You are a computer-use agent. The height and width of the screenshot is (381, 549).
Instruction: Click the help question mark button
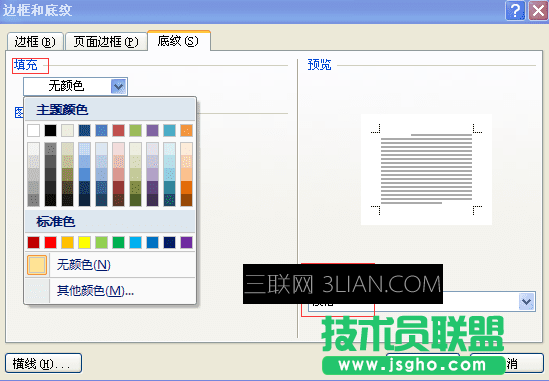pos(515,11)
